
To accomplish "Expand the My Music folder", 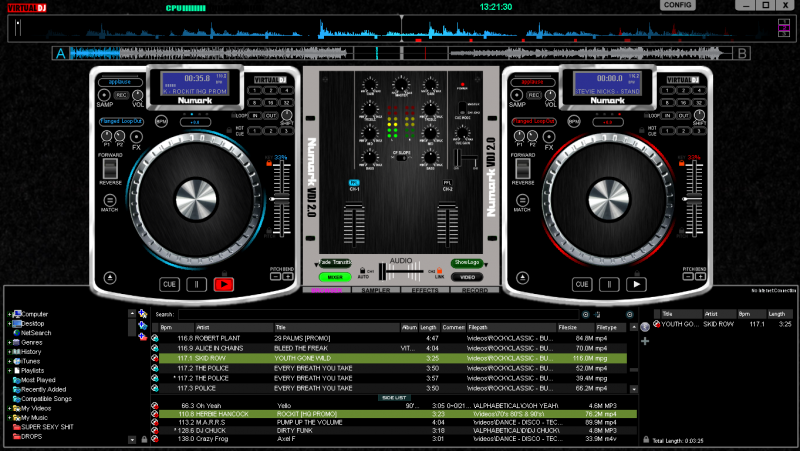I will [9, 417].
